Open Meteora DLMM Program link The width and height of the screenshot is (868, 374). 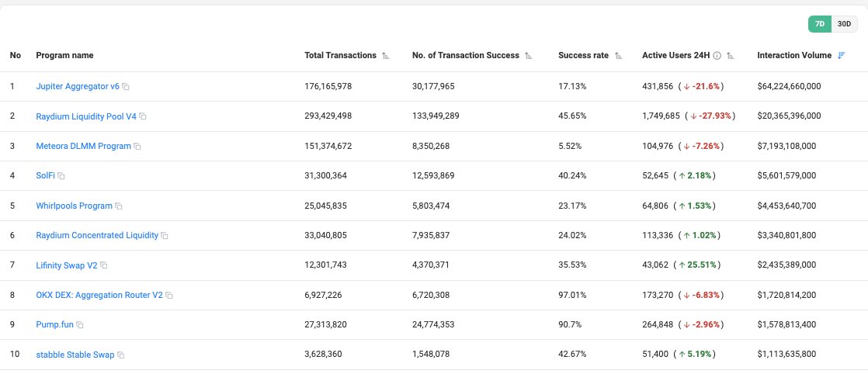[84, 146]
